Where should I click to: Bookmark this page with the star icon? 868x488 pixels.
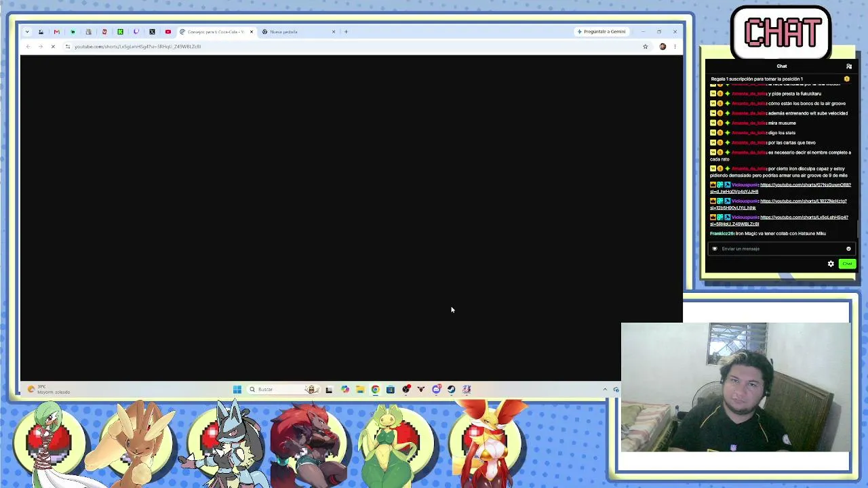click(x=645, y=47)
